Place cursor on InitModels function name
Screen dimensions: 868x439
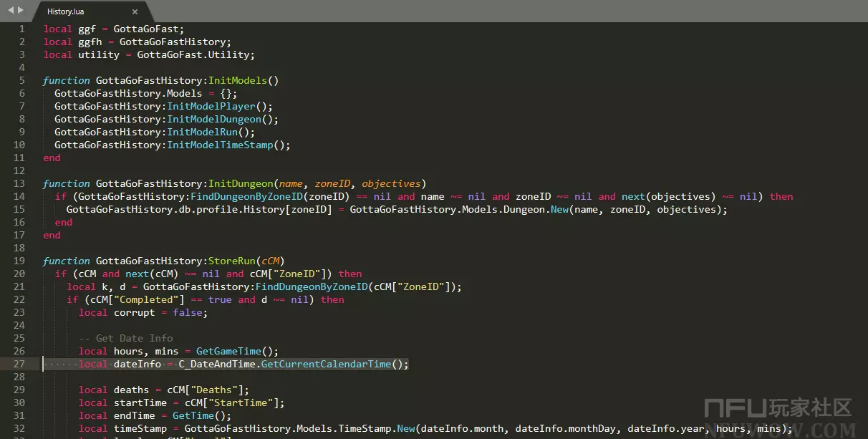pyautogui.click(x=237, y=80)
